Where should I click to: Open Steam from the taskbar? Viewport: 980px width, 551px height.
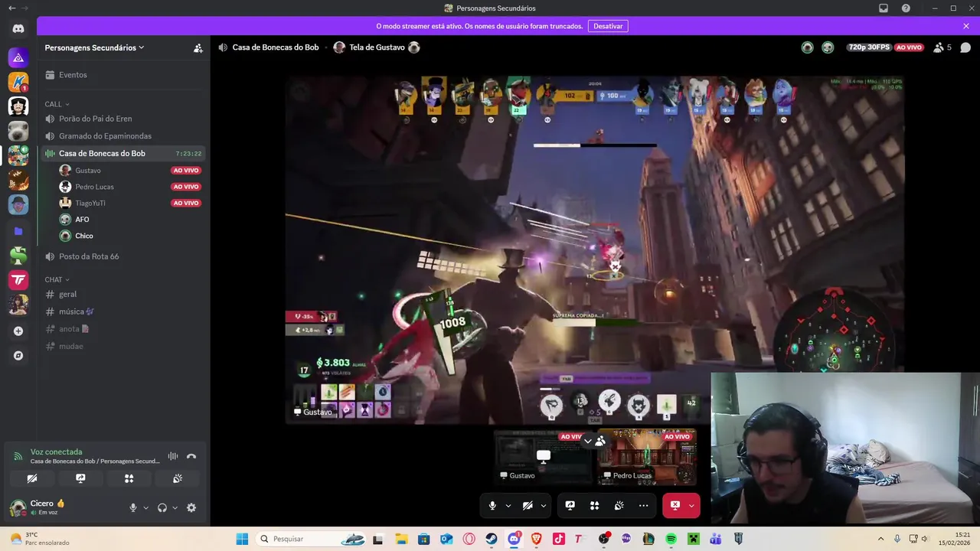pyautogui.click(x=492, y=539)
